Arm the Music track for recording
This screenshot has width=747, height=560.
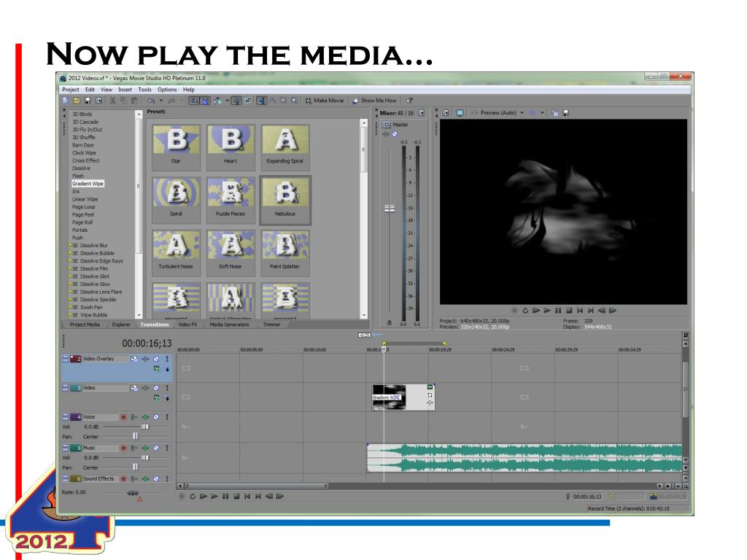123,448
